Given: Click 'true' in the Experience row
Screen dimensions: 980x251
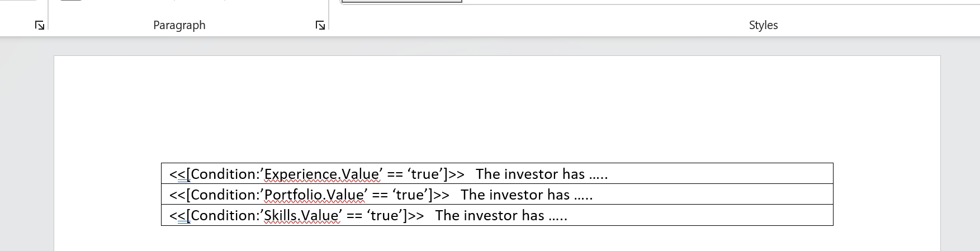Looking at the screenshot, I should tap(425, 174).
